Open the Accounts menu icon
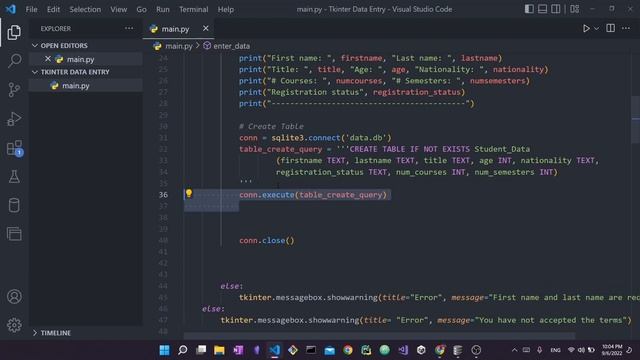Screen dimensions: 640x360 coord(14,296)
